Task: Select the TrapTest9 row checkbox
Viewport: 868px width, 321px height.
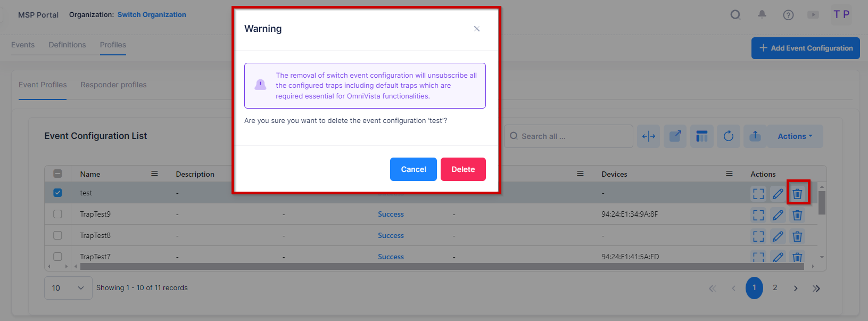Action: click(57, 214)
